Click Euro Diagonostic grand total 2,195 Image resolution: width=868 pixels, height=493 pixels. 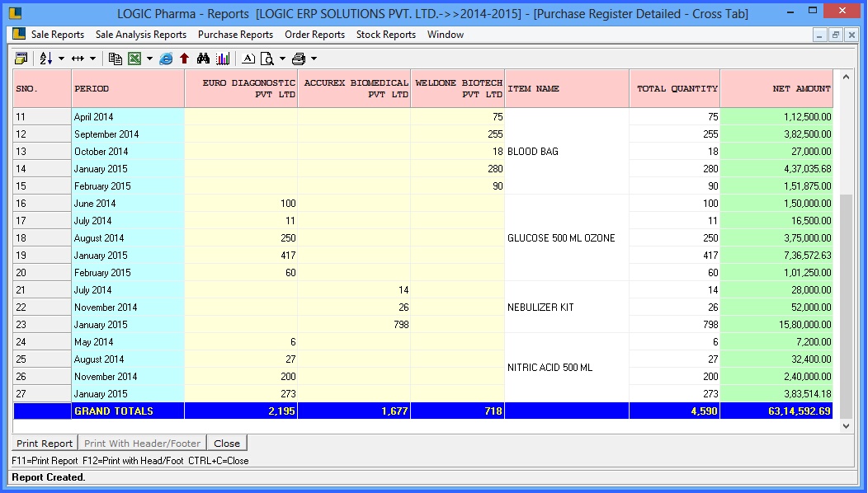[x=242, y=411]
